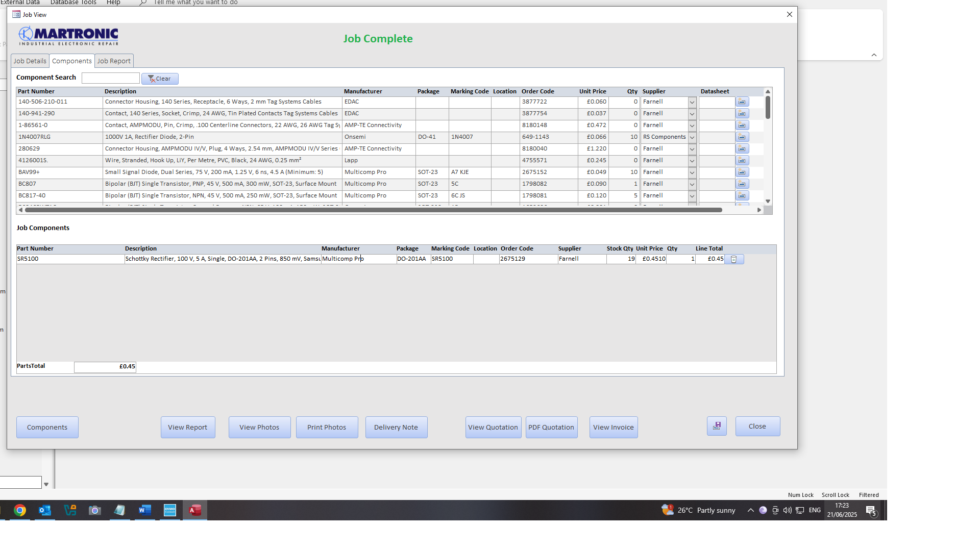980x551 pixels.
Task: Click the Multicomp Pro manufacturer field of SR5100
Action: pyautogui.click(x=358, y=259)
